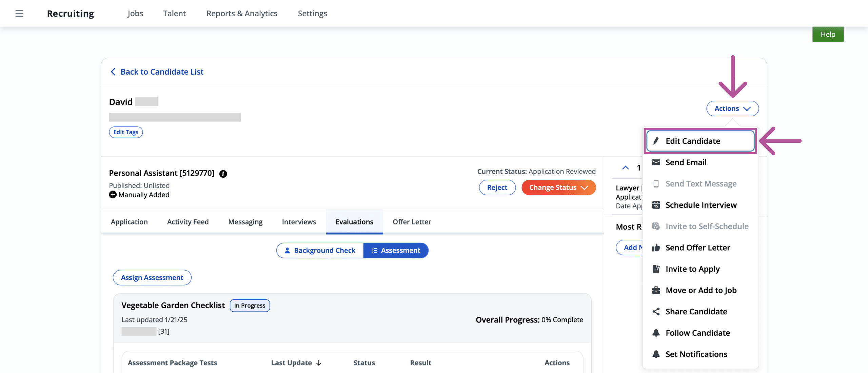
Task: Click the bell icon for Follow Candidate
Action: tap(656, 333)
